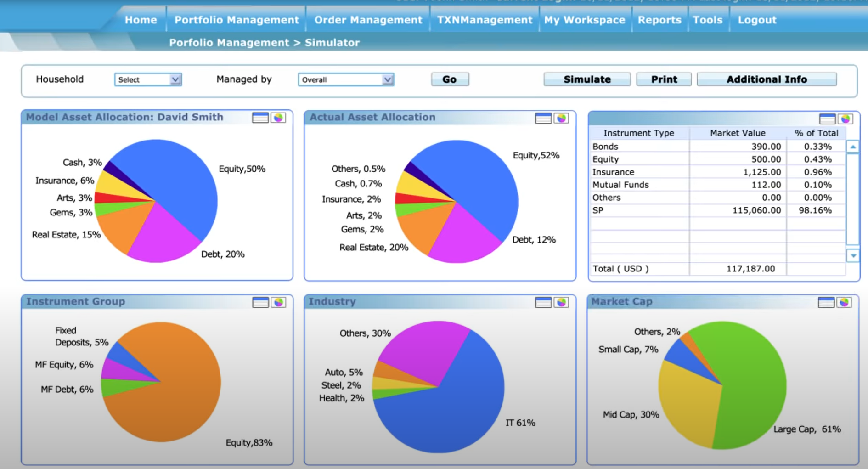Click the scrollbar down arrow in the Instrument Type table

click(853, 256)
